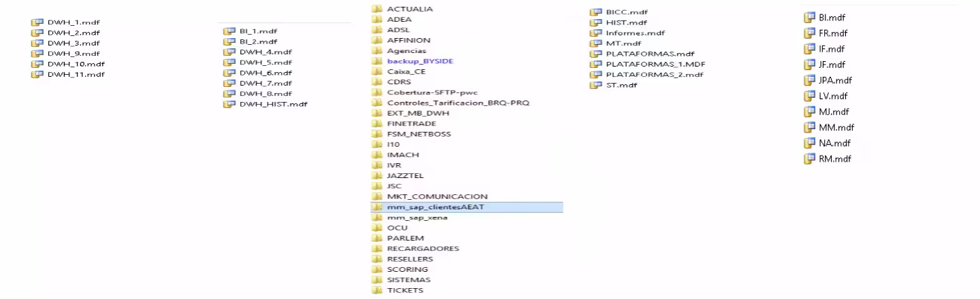Select the FSM_NETBOSS folder name
The height and width of the screenshot is (299, 980).
point(419,134)
